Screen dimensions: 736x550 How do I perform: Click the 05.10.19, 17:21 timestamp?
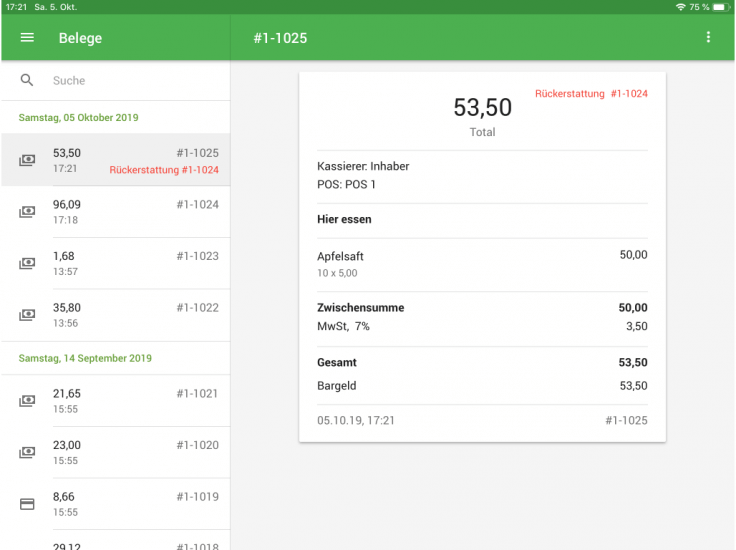[x=356, y=420]
